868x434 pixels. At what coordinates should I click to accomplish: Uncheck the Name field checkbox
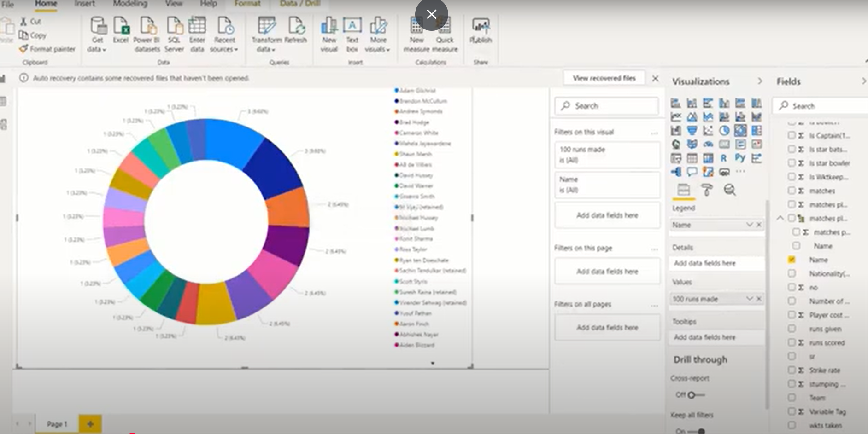[x=792, y=259]
